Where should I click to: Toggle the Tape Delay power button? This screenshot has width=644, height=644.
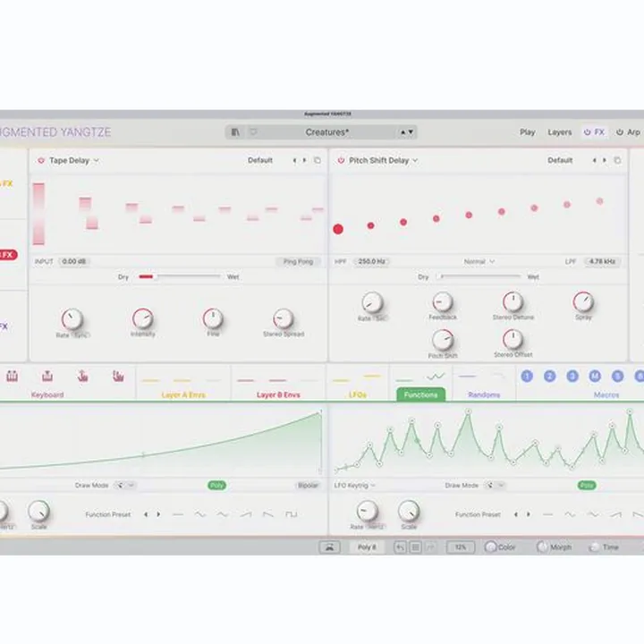click(41, 161)
